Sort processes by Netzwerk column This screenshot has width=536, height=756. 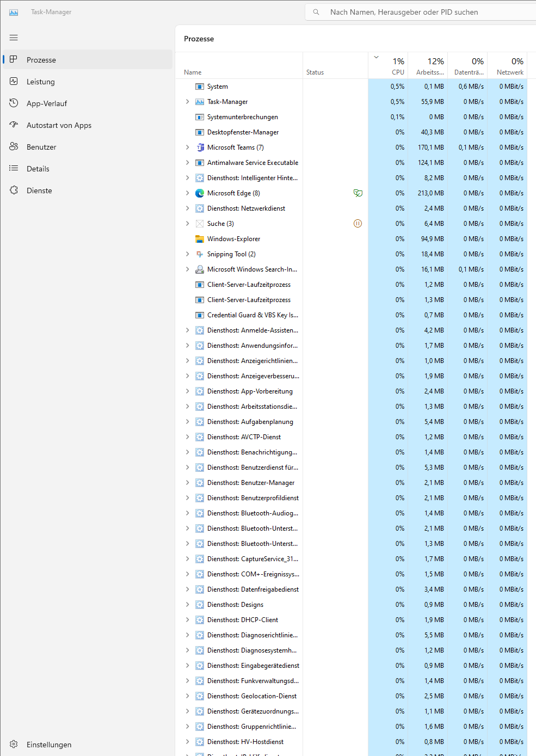coord(510,65)
